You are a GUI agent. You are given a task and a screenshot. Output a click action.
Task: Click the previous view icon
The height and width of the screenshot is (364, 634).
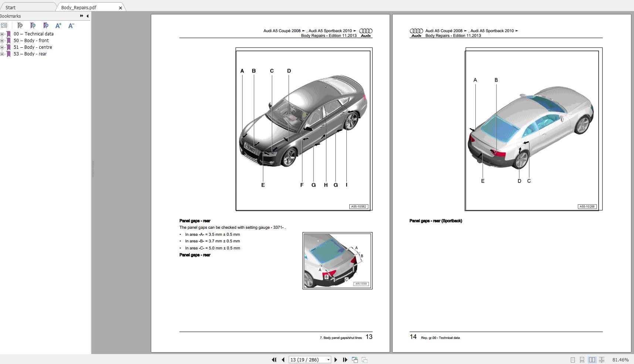point(355,360)
